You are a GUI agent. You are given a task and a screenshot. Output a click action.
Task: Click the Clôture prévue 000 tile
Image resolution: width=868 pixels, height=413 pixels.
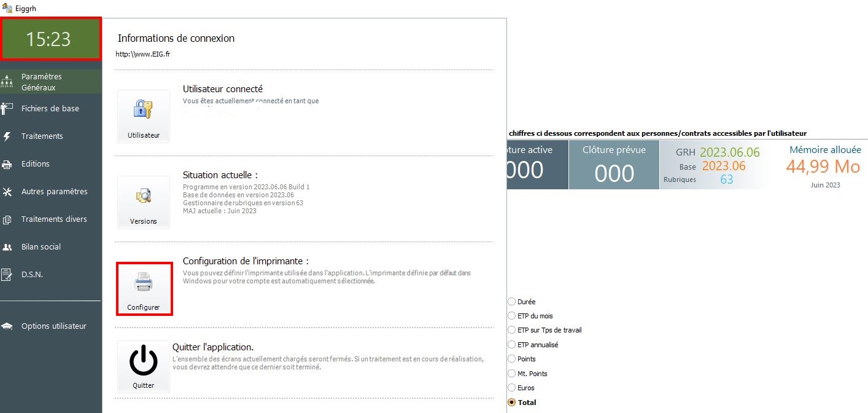[x=613, y=165]
